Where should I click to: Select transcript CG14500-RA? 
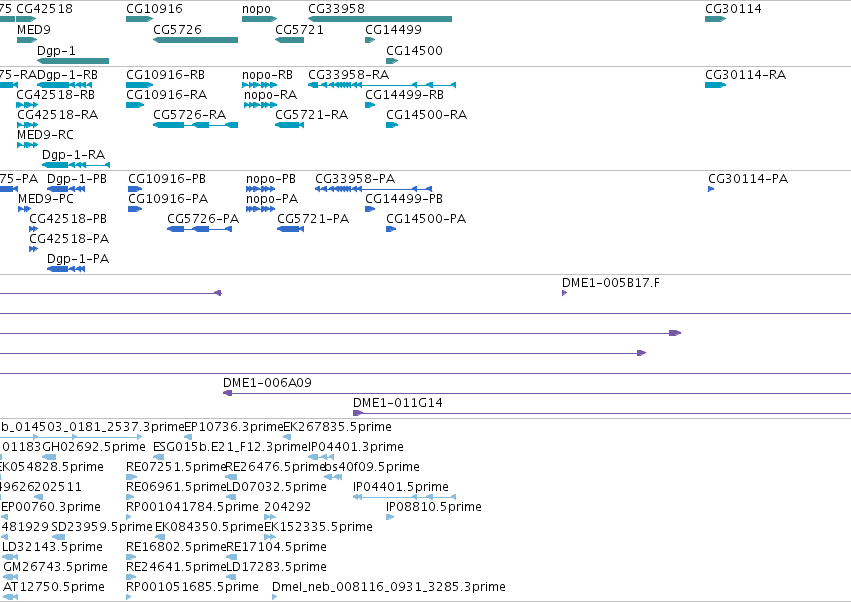392,125
